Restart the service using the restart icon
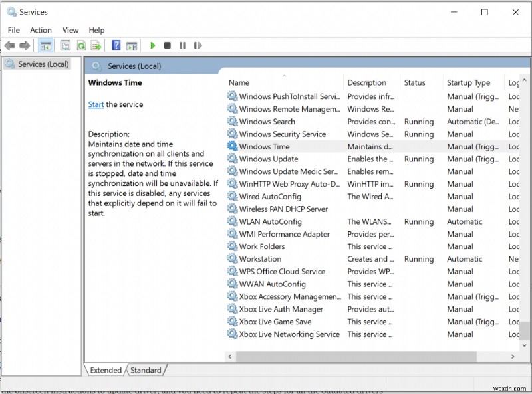The height and width of the screenshot is (394, 532). point(198,45)
